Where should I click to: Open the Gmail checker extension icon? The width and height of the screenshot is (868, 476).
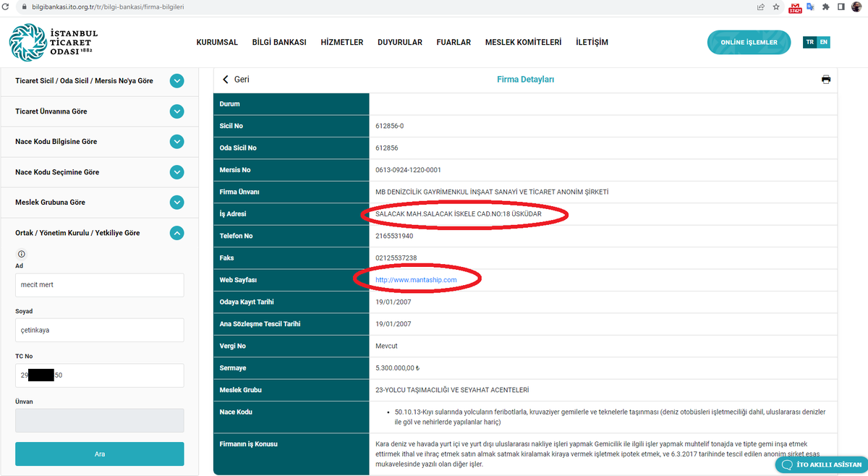point(795,7)
